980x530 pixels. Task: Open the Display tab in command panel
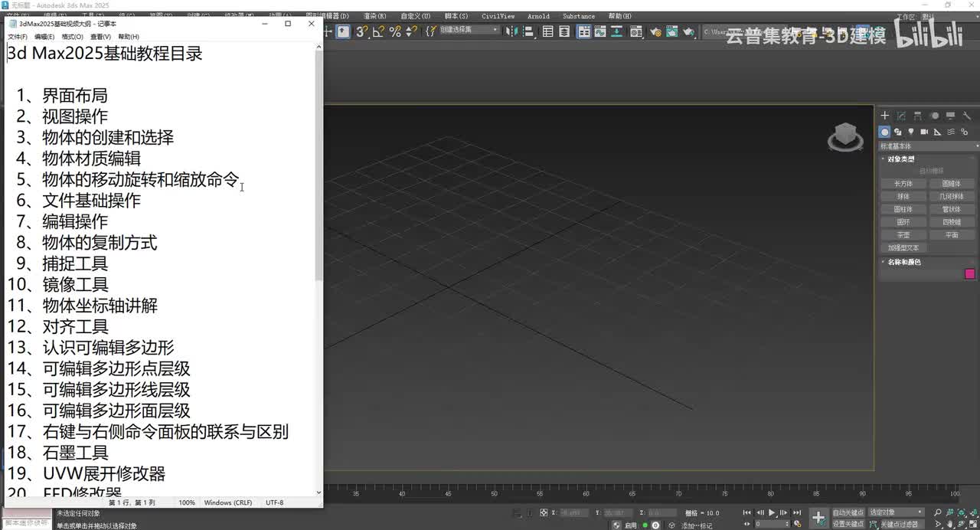[x=950, y=116]
